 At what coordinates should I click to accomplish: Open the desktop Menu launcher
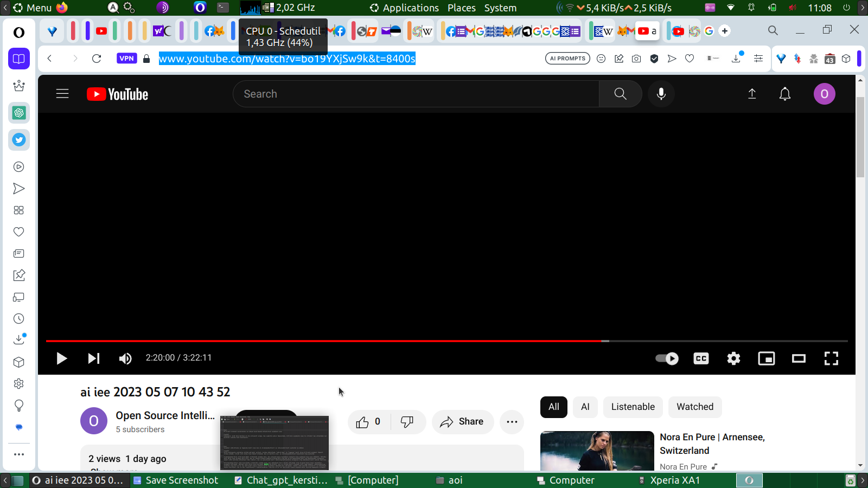point(33,8)
